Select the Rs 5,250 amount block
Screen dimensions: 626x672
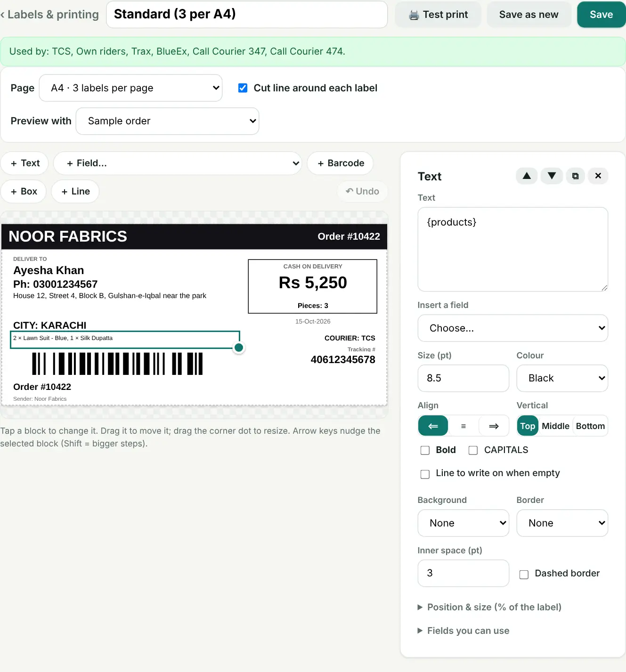pos(313,283)
